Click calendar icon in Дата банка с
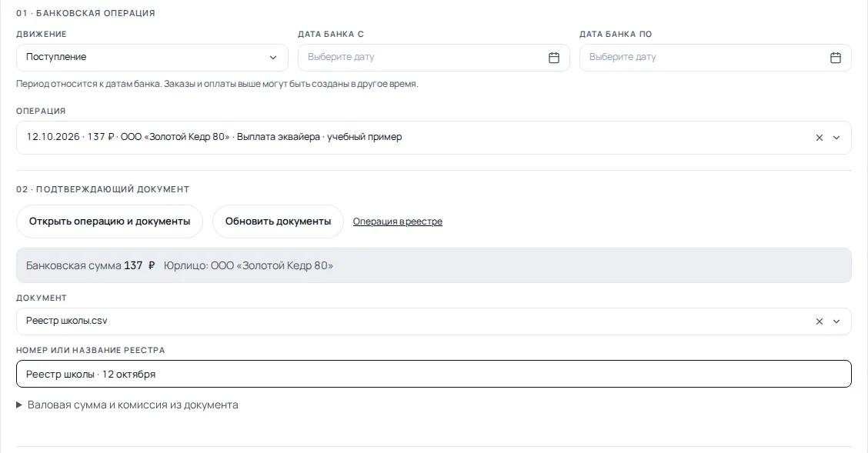 [553, 58]
